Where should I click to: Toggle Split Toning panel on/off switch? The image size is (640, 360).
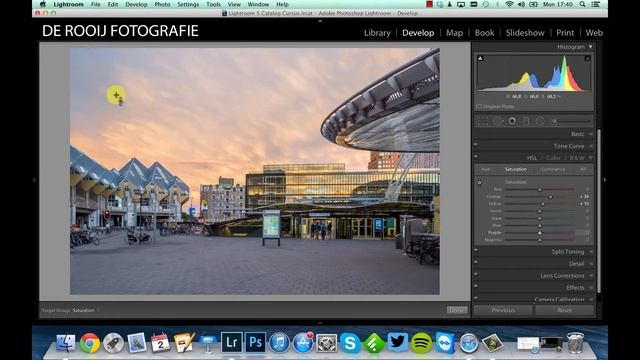(476, 250)
